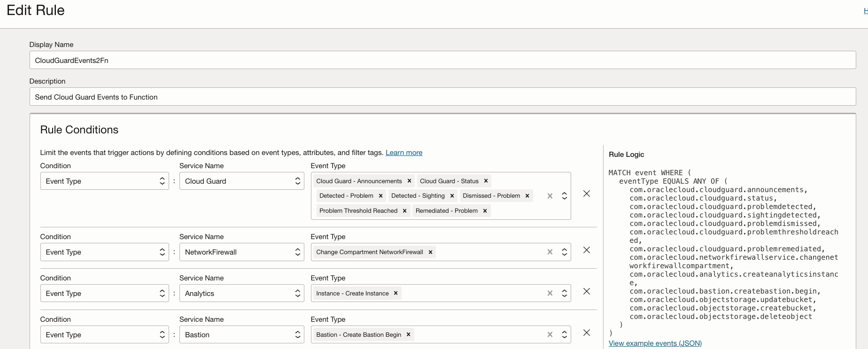
Task: Remove the Detected - Problem tag
Action: (380, 196)
